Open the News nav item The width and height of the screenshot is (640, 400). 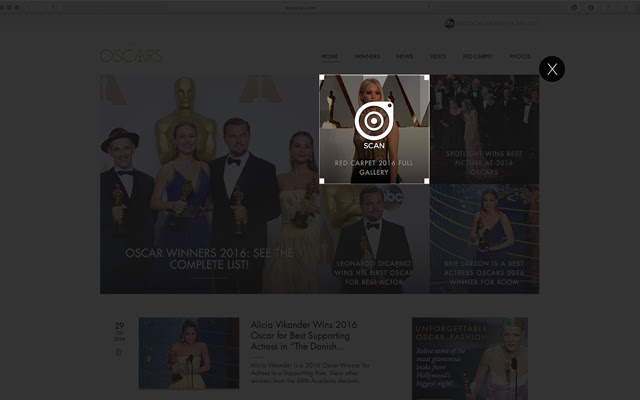point(404,56)
